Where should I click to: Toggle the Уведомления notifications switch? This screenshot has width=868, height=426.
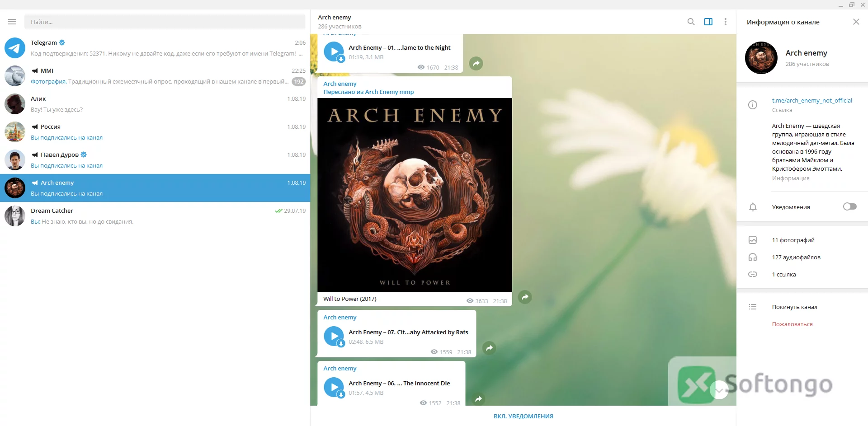click(850, 206)
